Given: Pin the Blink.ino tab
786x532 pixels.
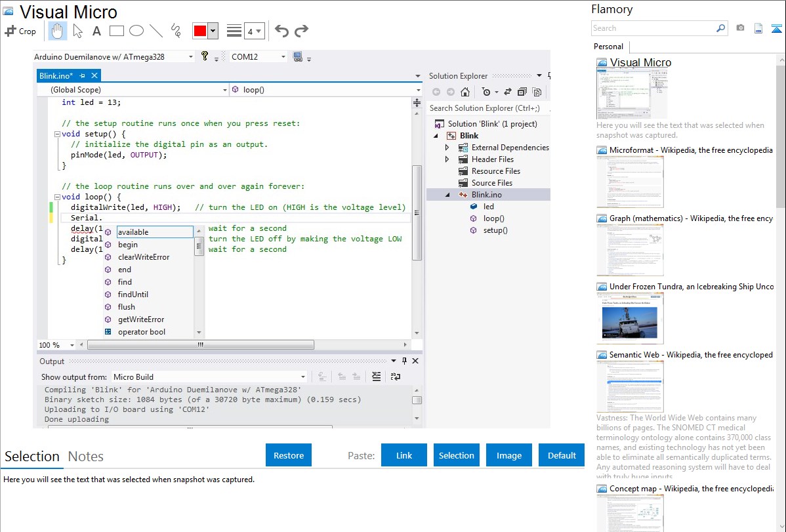Looking at the screenshot, I should coord(82,75).
